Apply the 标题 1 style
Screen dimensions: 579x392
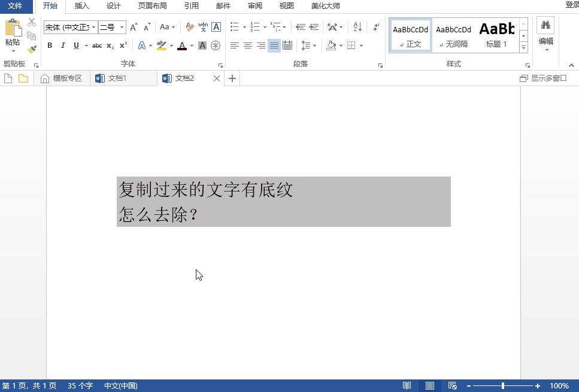(498, 35)
